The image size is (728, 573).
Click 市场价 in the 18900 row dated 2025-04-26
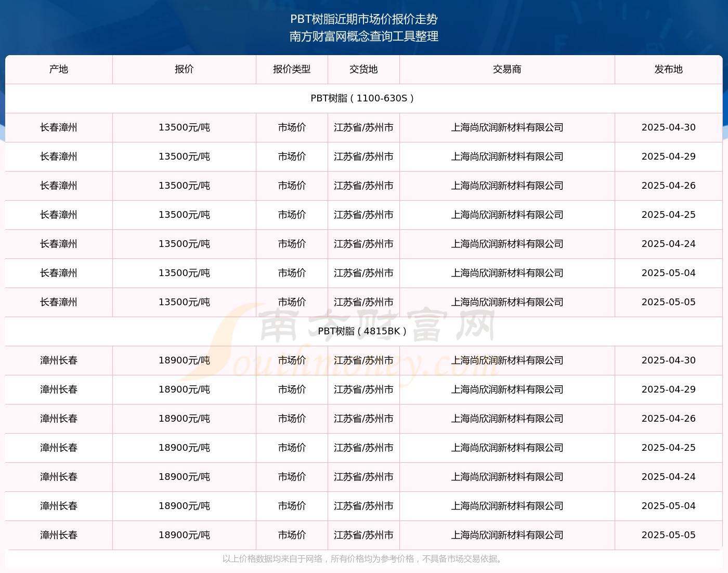(x=292, y=419)
